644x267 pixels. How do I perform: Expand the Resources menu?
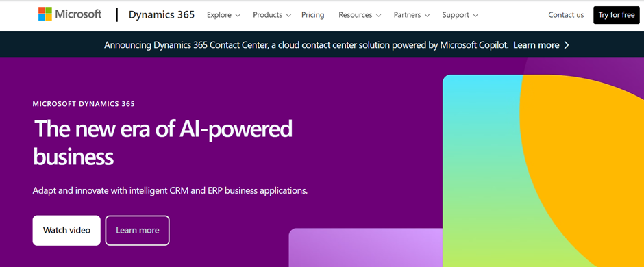360,15
